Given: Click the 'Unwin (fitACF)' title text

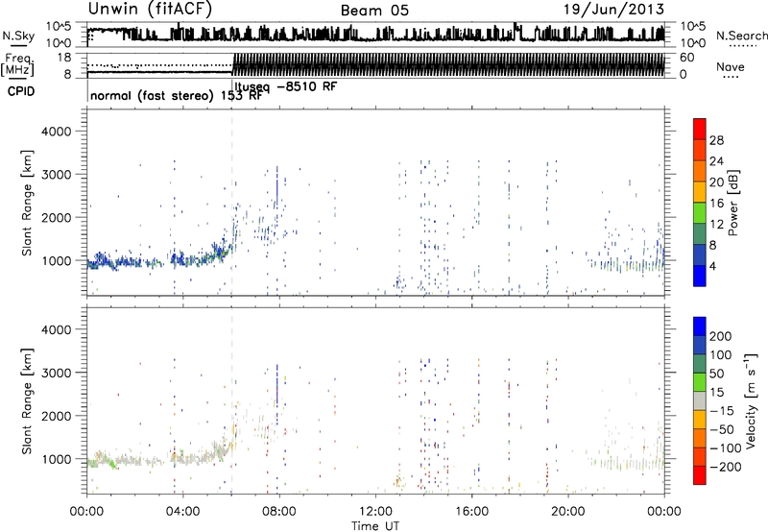Looking at the screenshot, I should [x=150, y=9].
